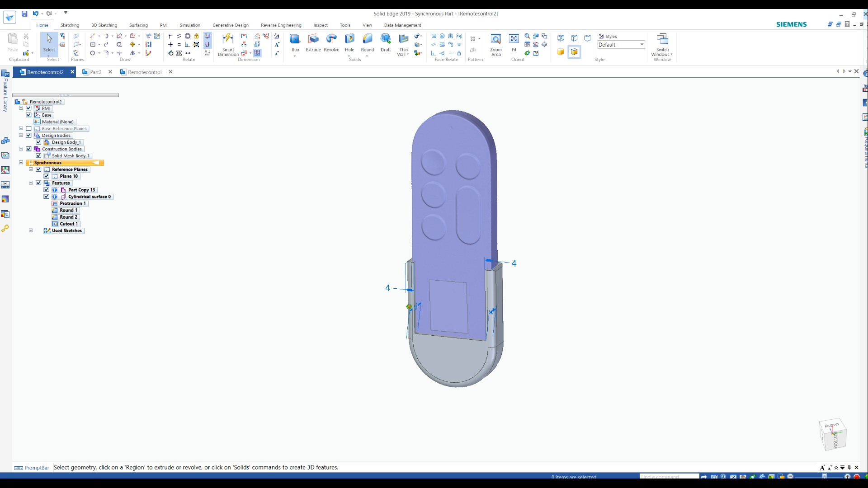This screenshot has width=868, height=488.
Task: Open the Simulation ribbon tab
Action: 189,25
